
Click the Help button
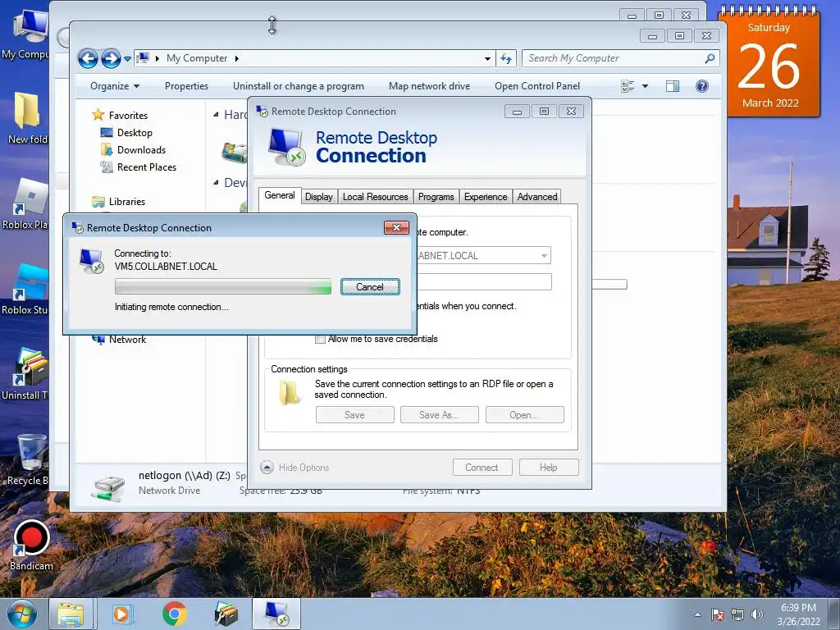tap(549, 467)
